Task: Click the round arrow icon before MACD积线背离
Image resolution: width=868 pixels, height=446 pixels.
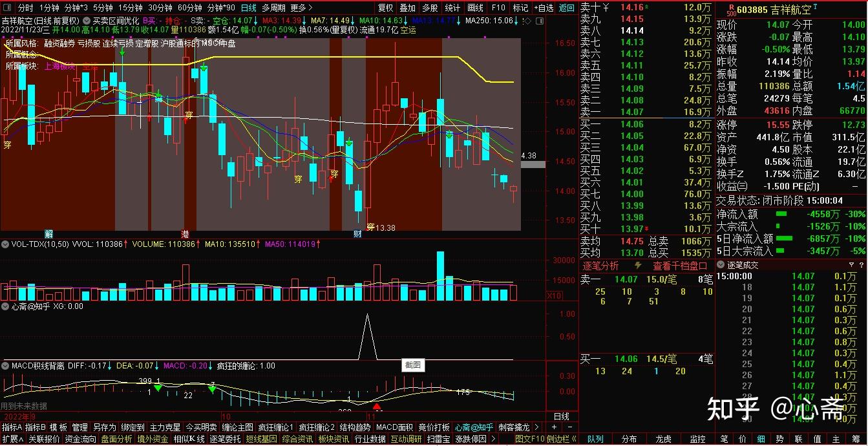Action: click(5, 366)
